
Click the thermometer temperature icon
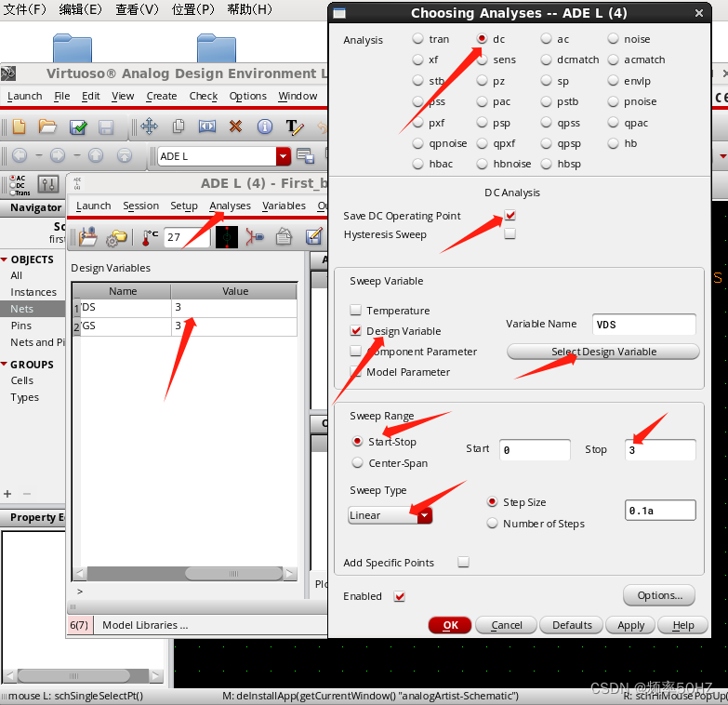click(150, 237)
